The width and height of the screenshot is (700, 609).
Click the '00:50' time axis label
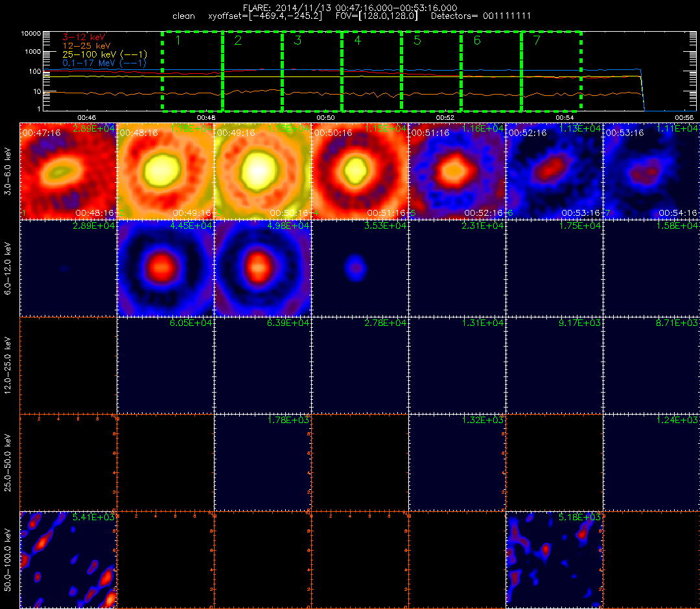click(325, 117)
